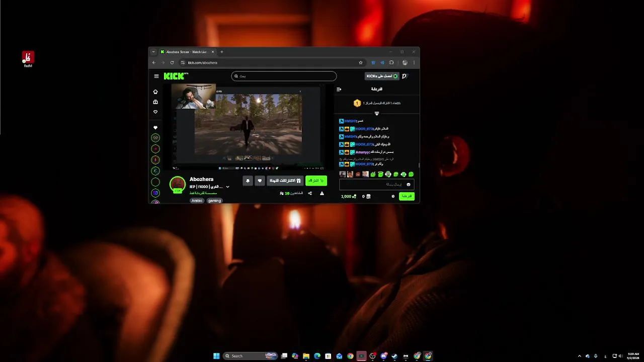Open the Kick sidebar hamburger menu
This screenshot has width=644, height=362.
[156, 76]
